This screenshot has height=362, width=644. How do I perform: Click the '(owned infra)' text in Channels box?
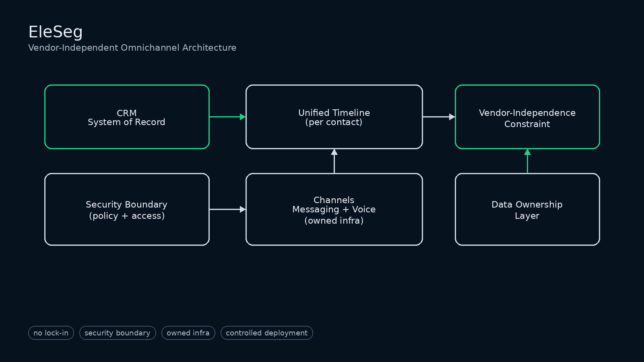334,220
